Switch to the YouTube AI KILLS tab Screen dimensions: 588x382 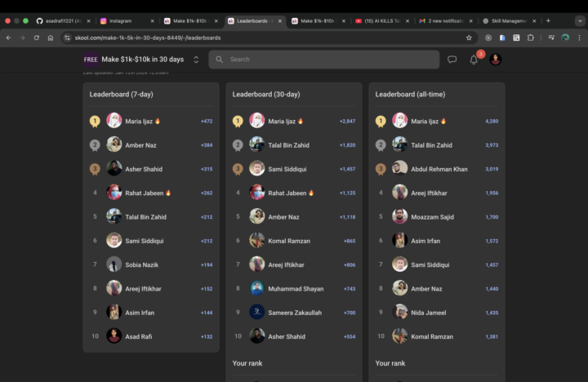coord(381,21)
